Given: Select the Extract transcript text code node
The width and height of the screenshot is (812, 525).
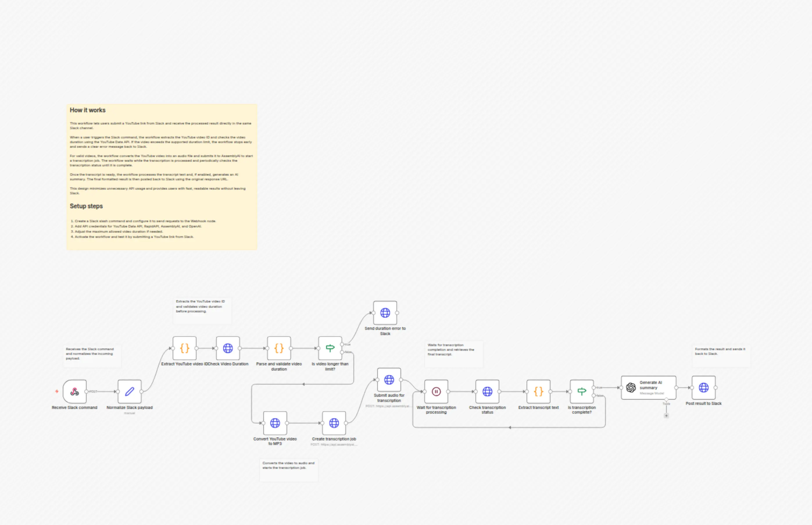Looking at the screenshot, I should point(538,391).
